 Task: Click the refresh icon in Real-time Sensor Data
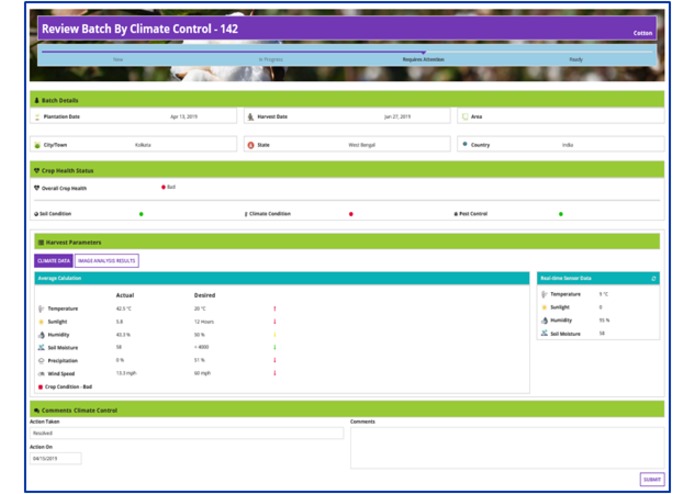point(653,278)
